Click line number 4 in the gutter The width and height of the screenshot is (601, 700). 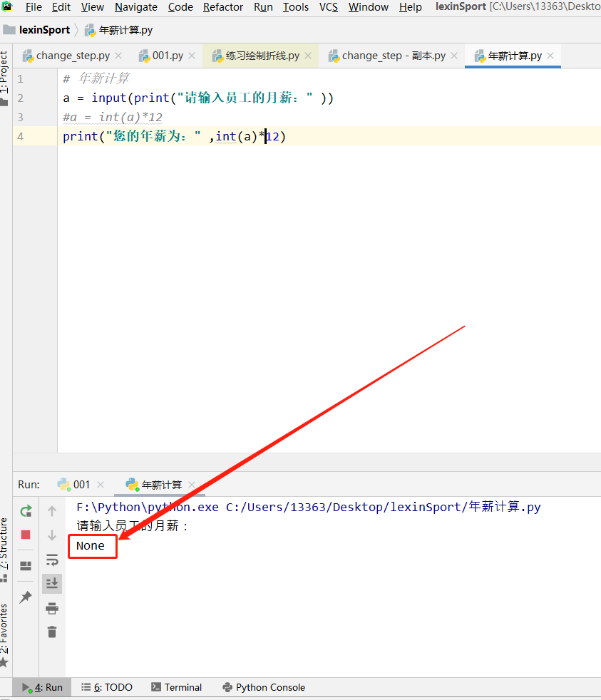[21, 137]
